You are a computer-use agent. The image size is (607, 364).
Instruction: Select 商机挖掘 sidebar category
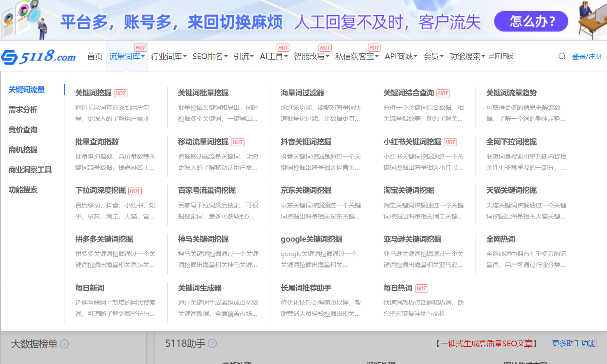pyautogui.click(x=23, y=150)
